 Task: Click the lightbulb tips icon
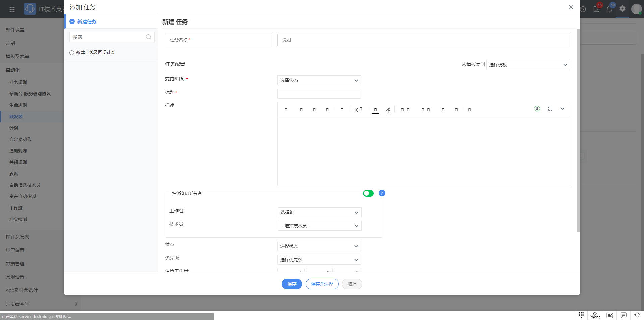637,315
